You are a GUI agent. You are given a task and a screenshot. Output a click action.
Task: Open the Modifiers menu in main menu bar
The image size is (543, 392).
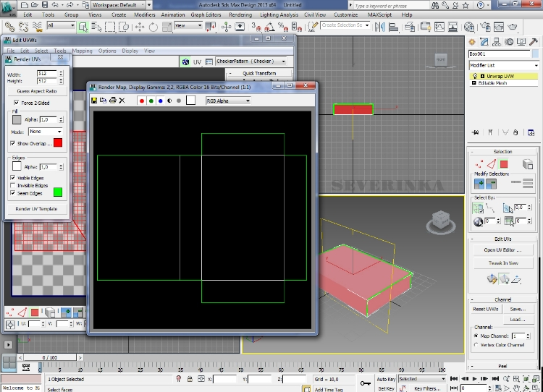point(144,14)
